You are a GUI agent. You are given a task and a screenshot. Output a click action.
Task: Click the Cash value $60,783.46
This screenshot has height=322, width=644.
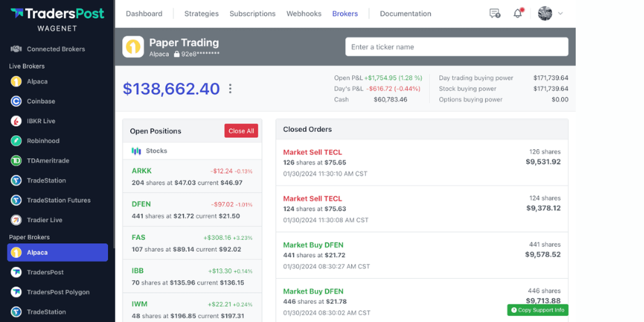click(390, 100)
